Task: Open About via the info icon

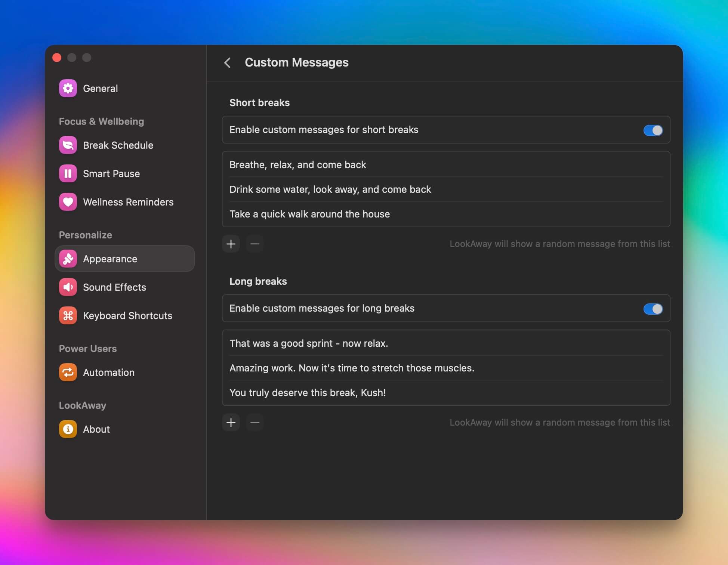Action: 68,429
